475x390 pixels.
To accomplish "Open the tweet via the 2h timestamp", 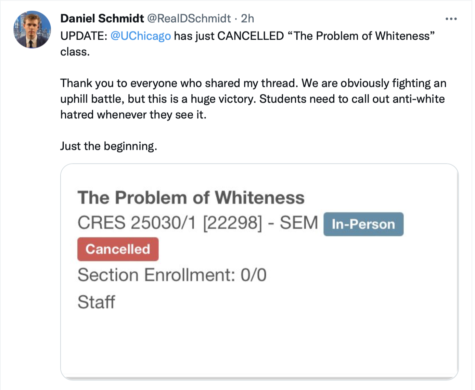I will (x=247, y=18).
